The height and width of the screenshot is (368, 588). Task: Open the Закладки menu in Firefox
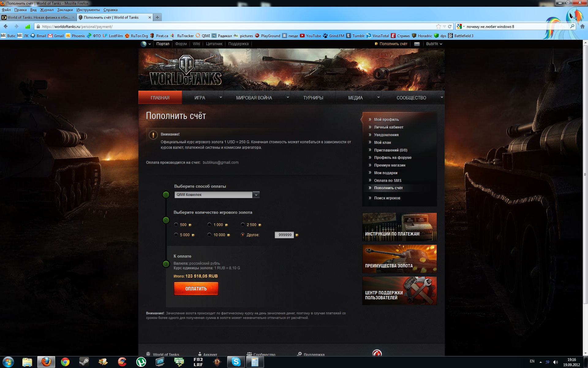(65, 10)
